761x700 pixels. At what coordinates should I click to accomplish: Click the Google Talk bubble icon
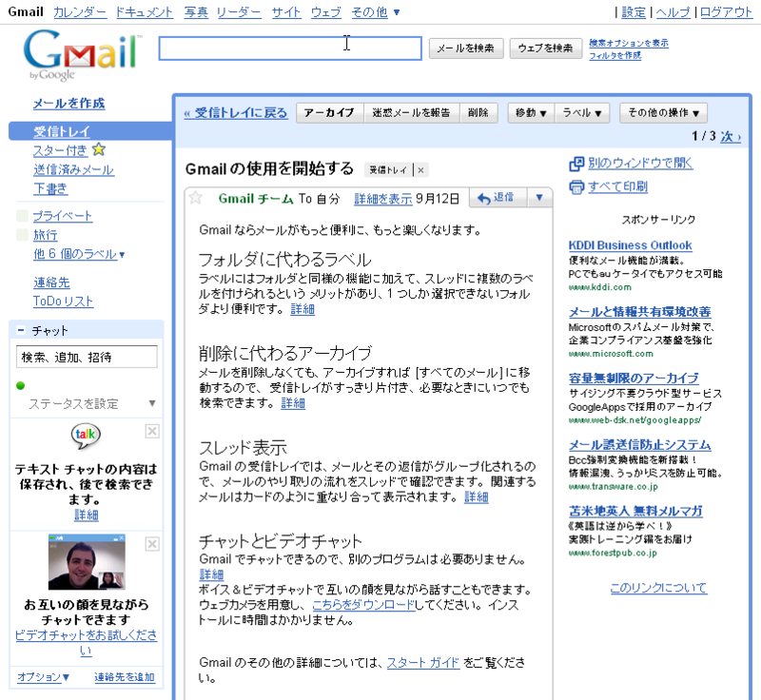(86, 436)
